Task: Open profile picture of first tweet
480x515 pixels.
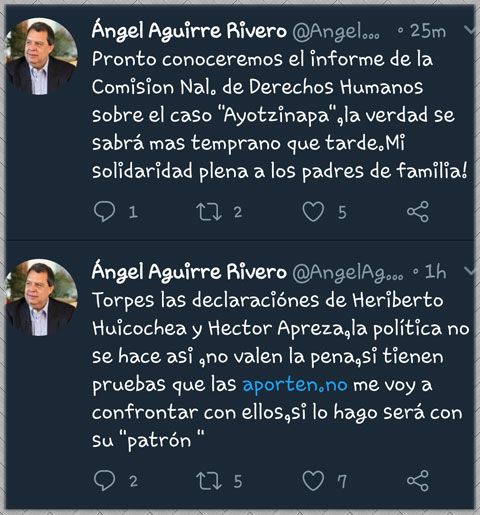Action: 42,57
